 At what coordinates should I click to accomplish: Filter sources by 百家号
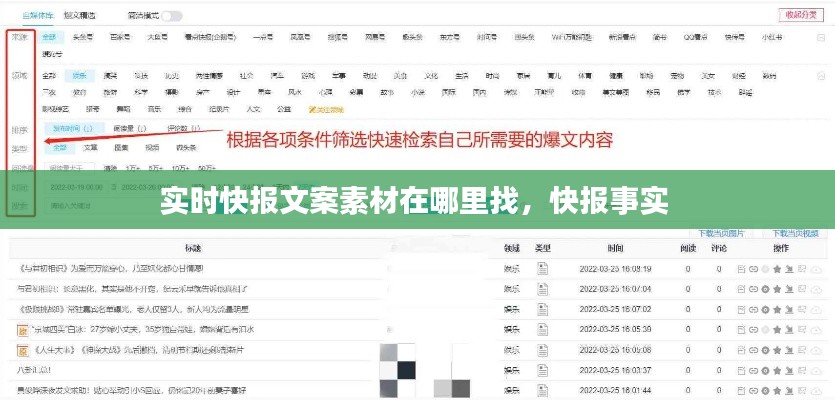[x=119, y=36]
